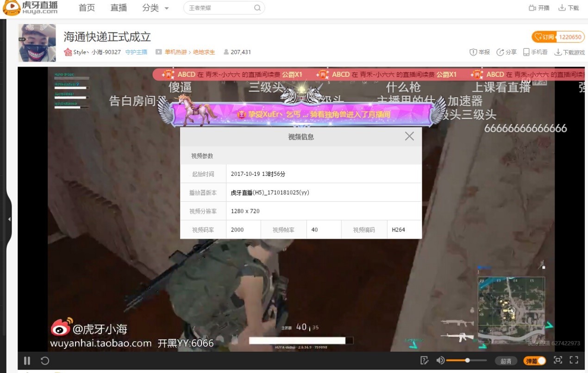Adjust the volume slider level
Image resolution: width=588 pixels, height=373 pixels.
tap(468, 360)
